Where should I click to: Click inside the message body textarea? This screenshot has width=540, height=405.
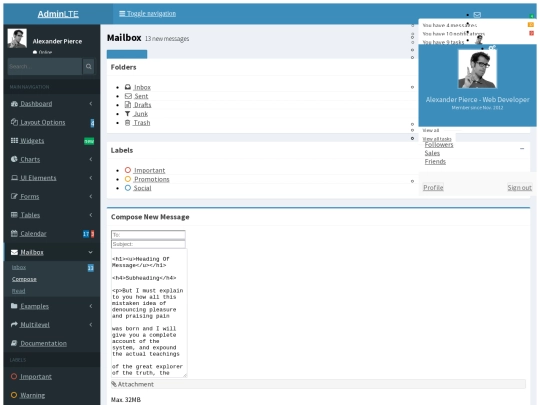click(x=149, y=313)
